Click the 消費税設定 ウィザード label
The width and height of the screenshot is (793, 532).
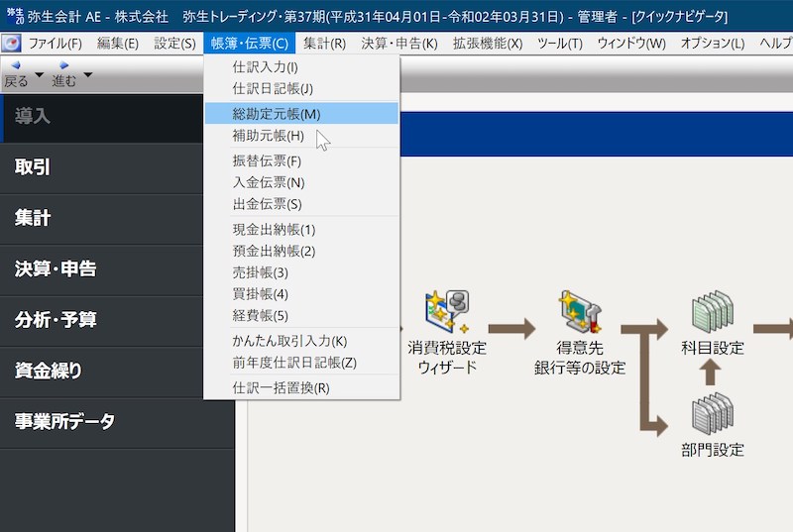pyautogui.click(x=447, y=358)
